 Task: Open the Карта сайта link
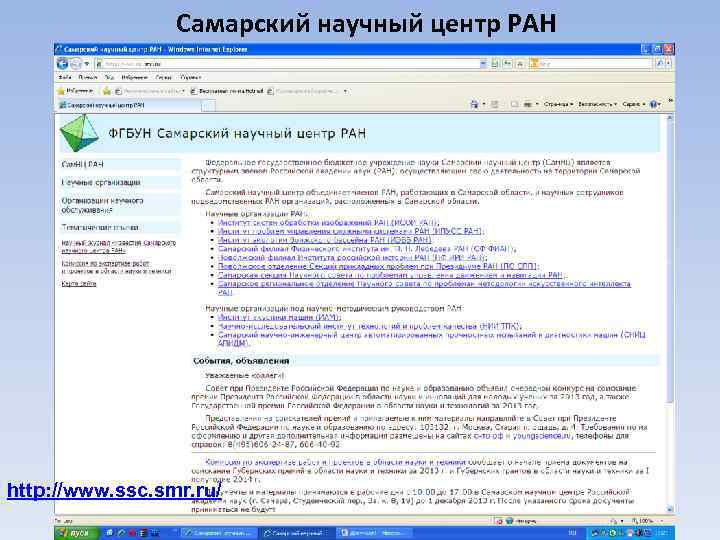point(79,284)
